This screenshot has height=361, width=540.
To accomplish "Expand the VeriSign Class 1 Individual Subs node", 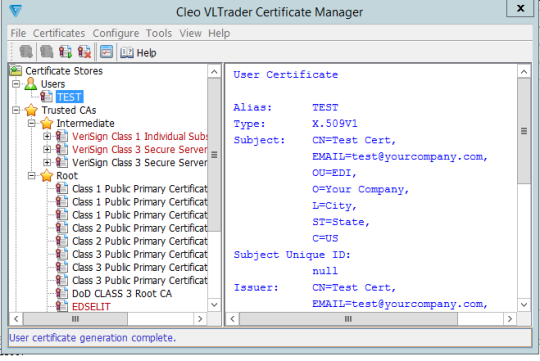I will click(x=47, y=136).
